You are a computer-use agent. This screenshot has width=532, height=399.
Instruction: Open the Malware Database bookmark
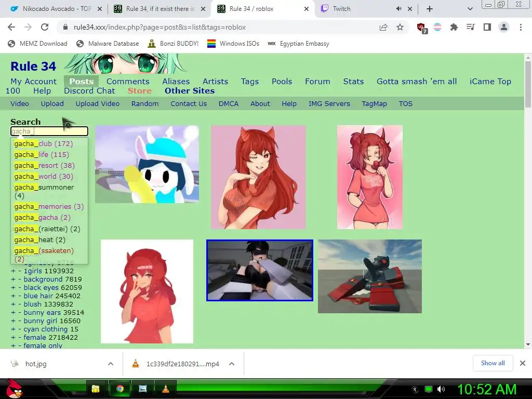tap(108, 44)
